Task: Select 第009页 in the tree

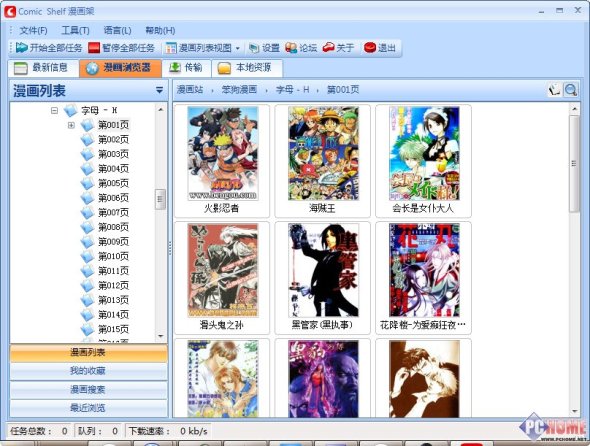Action: click(x=113, y=242)
